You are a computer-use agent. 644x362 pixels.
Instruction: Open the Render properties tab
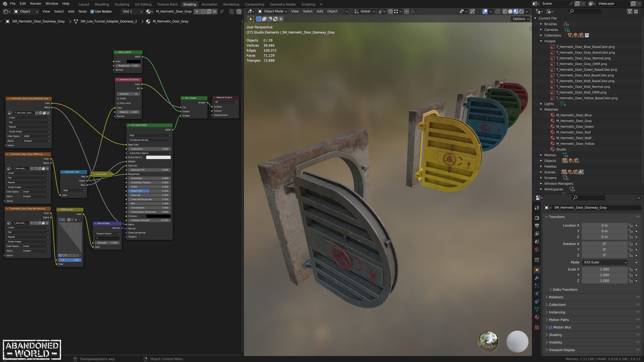pyautogui.click(x=537, y=218)
